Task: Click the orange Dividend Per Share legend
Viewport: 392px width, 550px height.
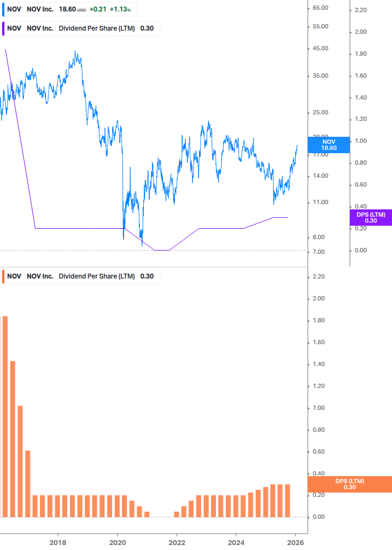Action: 81,276
